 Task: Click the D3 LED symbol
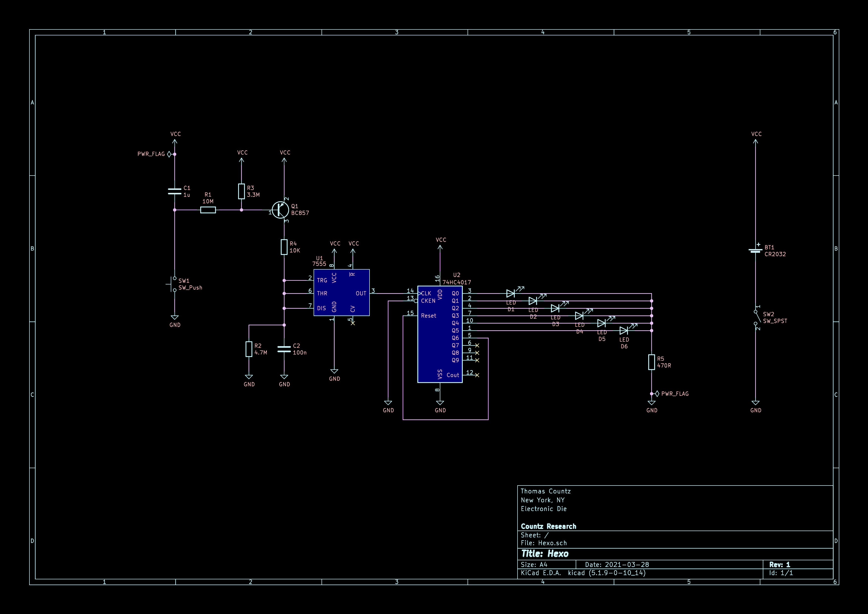[x=556, y=308]
